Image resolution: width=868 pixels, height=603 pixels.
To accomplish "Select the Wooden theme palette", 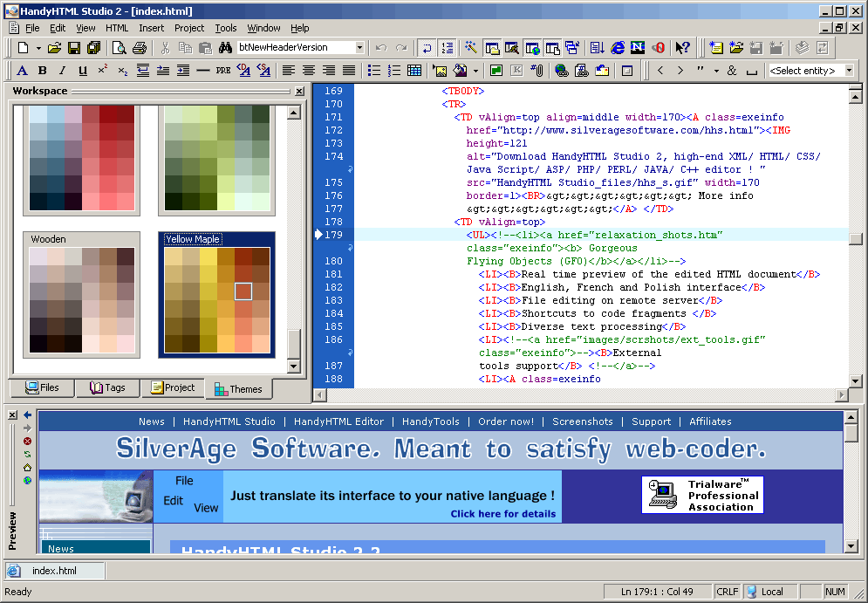I will point(81,295).
